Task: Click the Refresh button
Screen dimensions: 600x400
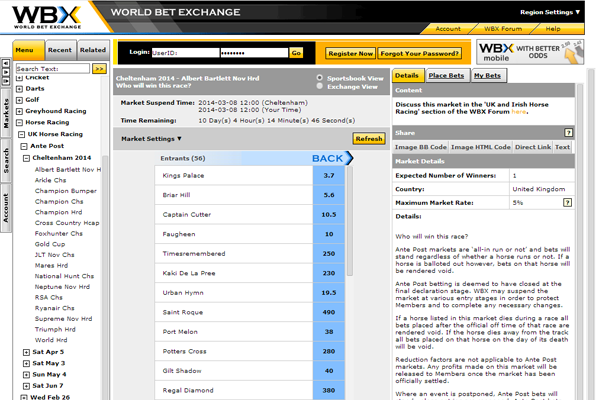Action: pos(369,139)
